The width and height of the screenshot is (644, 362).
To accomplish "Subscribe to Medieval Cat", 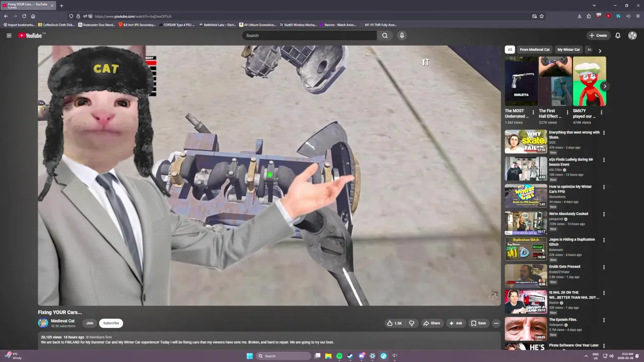I will click(x=111, y=323).
